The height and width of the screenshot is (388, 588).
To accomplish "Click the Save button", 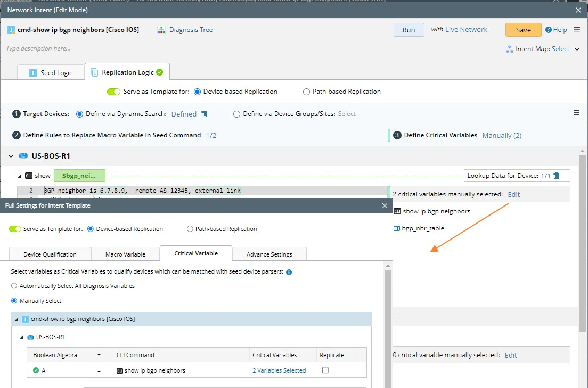I will pos(523,30).
